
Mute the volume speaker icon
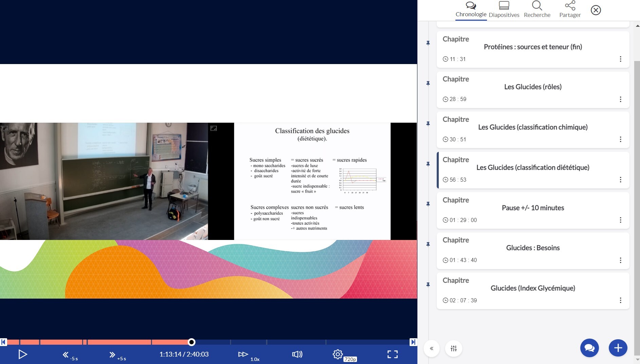(297, 354)
